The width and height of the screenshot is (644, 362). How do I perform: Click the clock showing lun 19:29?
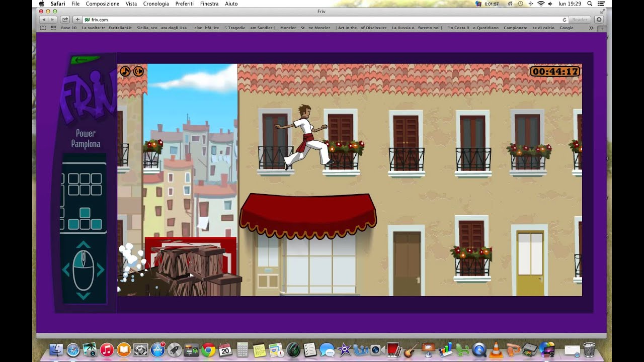(569, 4)
